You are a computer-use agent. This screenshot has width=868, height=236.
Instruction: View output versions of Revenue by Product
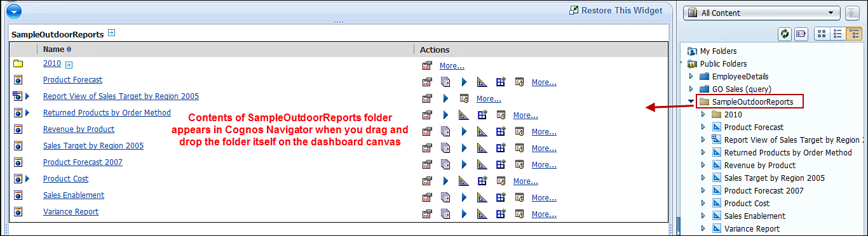tap(445, 131)
